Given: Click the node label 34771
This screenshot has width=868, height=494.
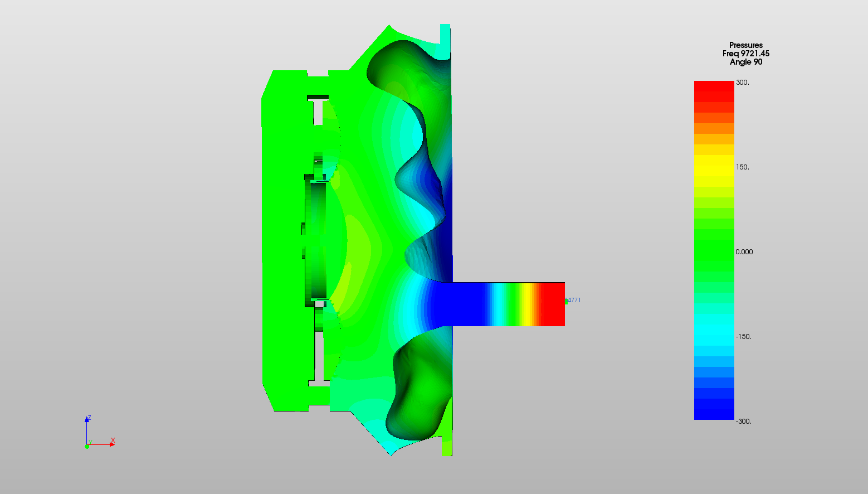Looking at the screenshot, I should (574, 300).
